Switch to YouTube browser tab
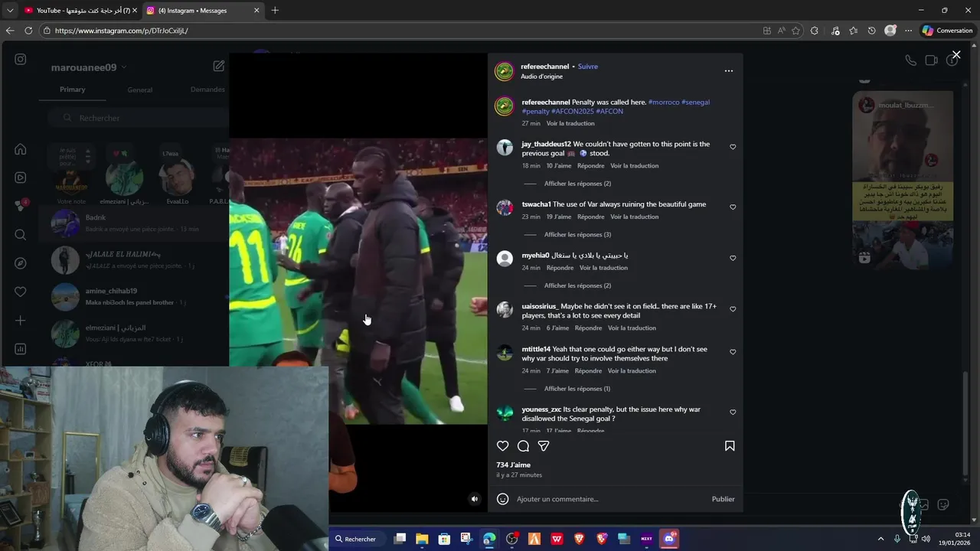This screenshot has width=980, height=551. click(x=80, y=11)
